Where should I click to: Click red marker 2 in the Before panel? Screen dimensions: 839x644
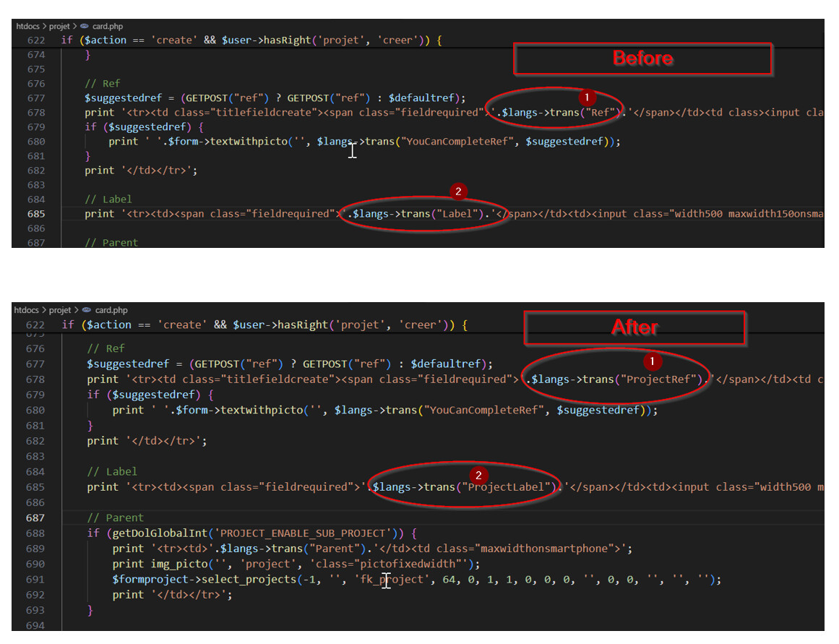click(457, 192)
